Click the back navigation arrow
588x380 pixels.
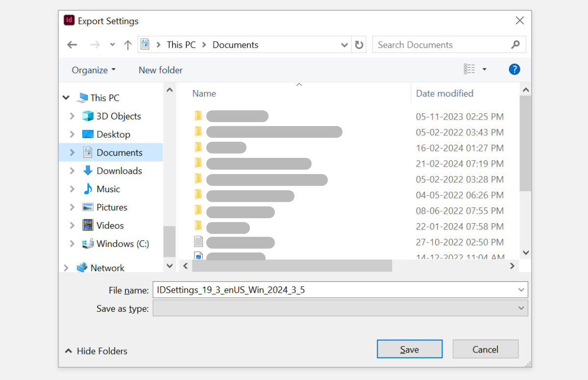tap(72, 44)
